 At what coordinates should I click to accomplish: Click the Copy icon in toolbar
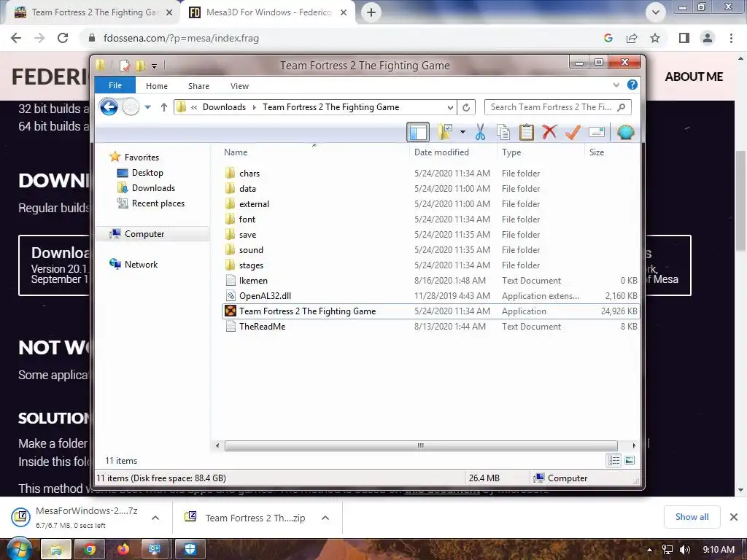503,133
